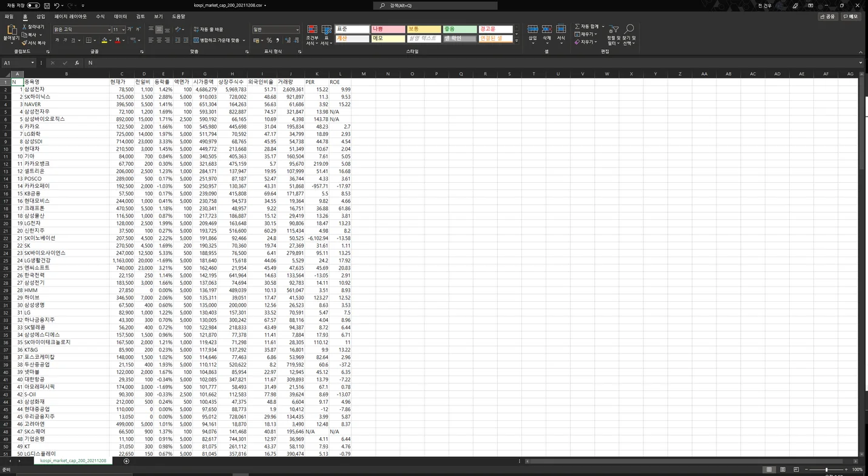This screenshot has height=476, width=868.
Task: Open the undo history dropdown arrow
Action: 62,5
